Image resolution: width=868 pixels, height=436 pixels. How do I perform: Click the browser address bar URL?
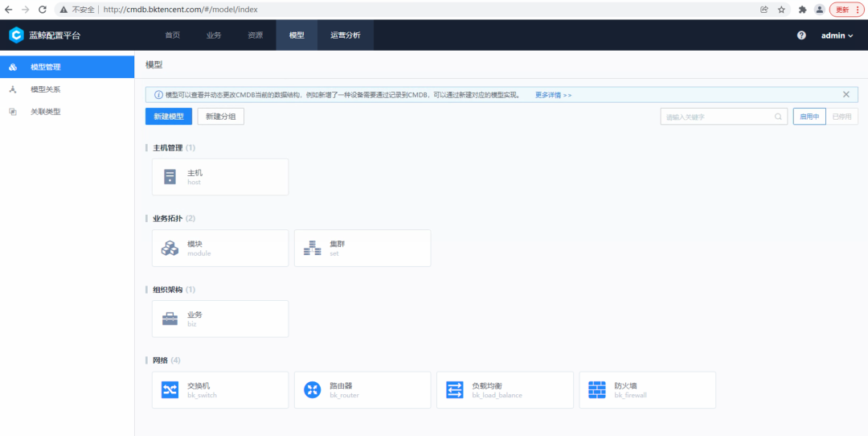pyautogui.click(x=181, y=10)
